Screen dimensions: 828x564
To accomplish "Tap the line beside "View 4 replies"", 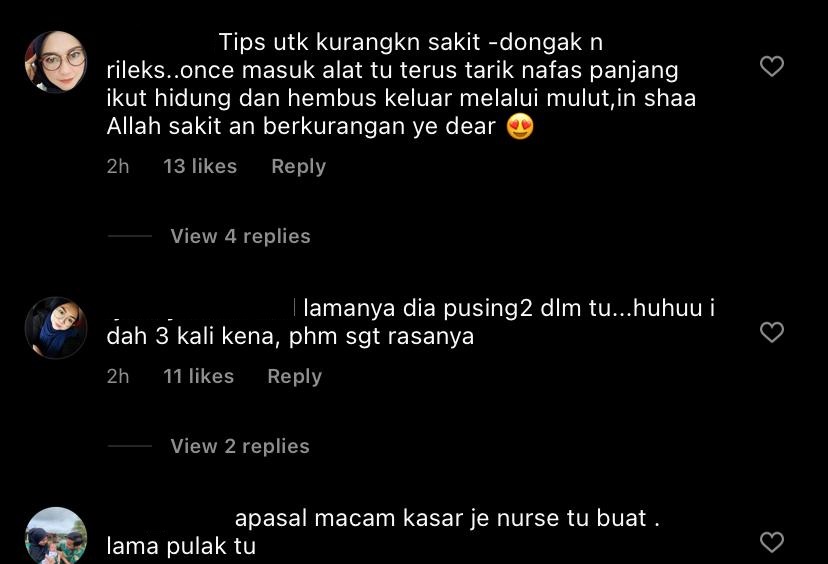I will 130,236.
